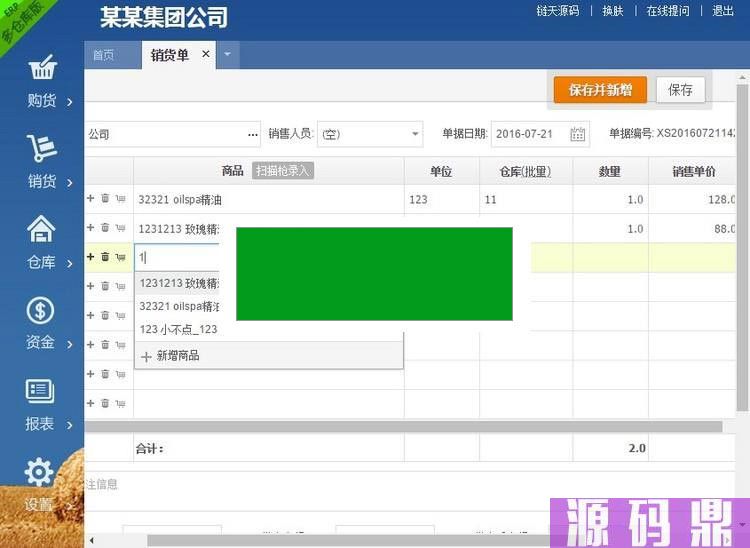Open the 资金 dollar coin icon
The width and height of the screenshot is (750, 548).
pos(40,310)
